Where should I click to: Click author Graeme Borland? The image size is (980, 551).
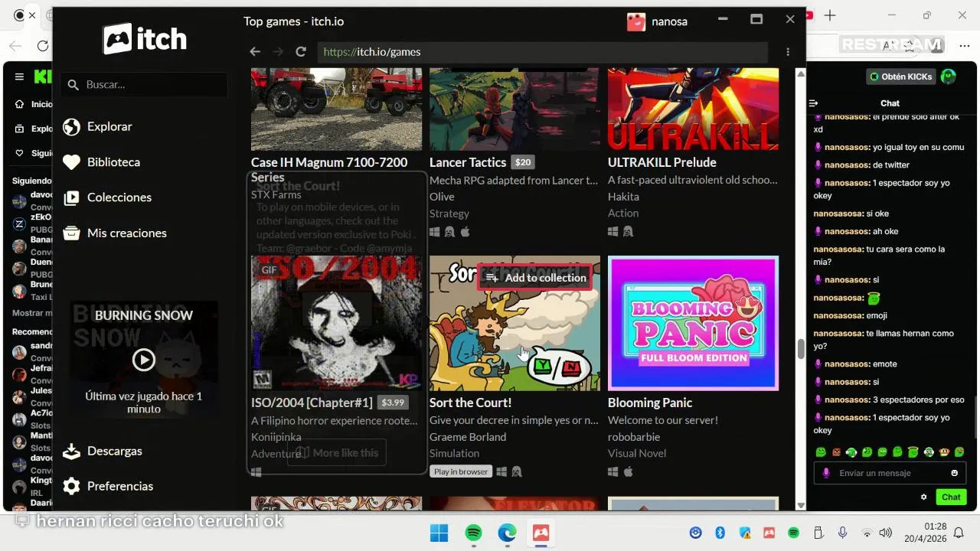click(468, 437)
